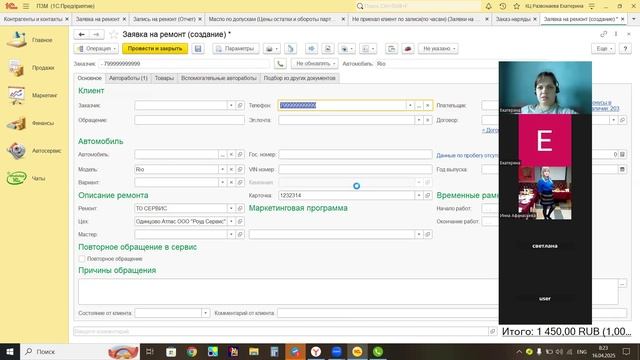Image resolution: width=640 pixels, height=360 pixels.
Task: Click the global search field in title bar
Action: point(418,6)
